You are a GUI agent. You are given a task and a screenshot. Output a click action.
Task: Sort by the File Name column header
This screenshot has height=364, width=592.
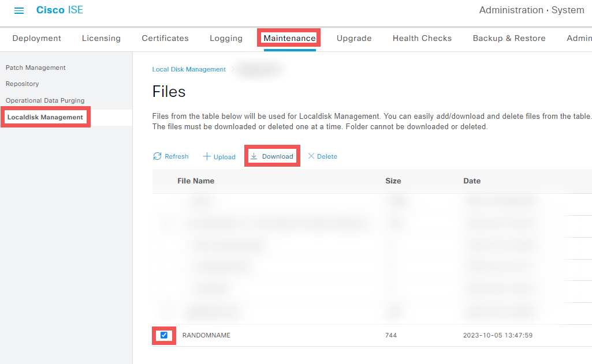(196, 181)
